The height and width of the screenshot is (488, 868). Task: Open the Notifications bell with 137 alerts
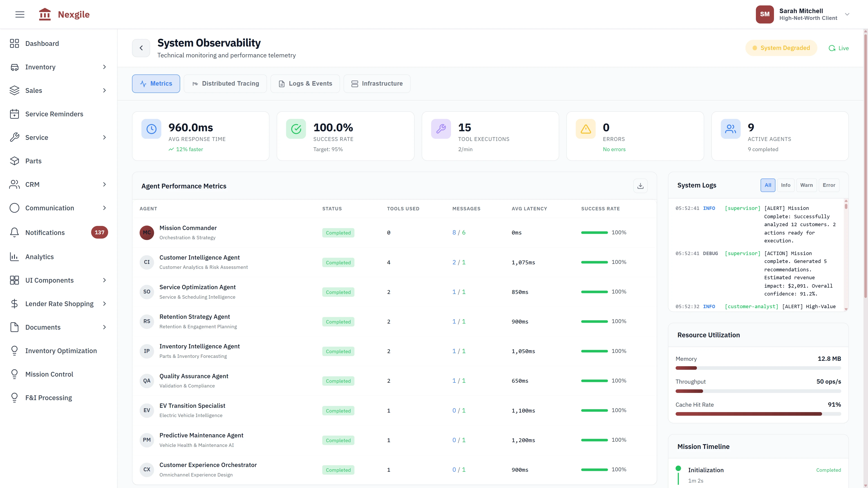(15, 232)
